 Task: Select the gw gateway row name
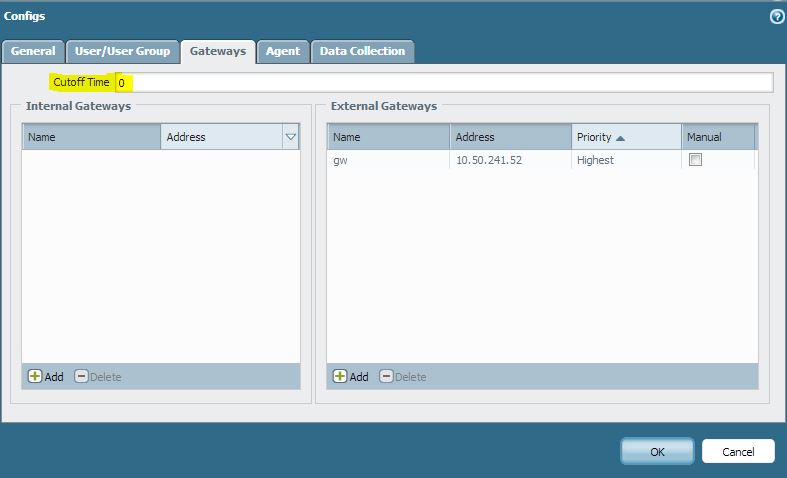click(x=340, y=160)
